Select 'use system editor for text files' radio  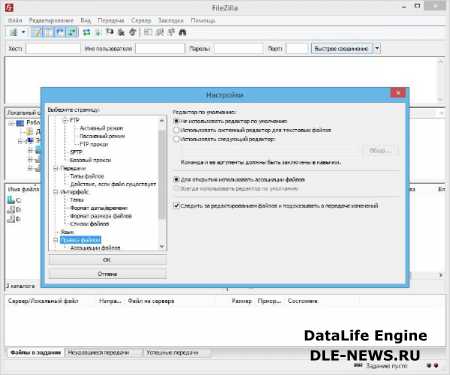coord(176,130)
